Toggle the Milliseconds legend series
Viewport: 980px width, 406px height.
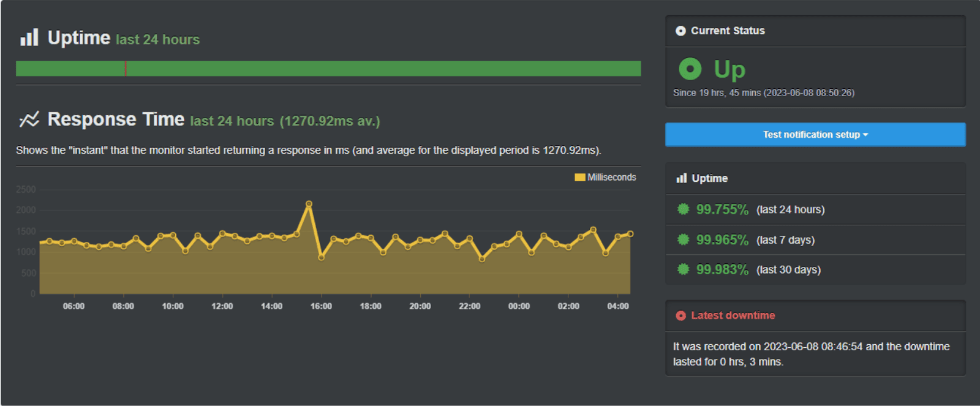[x=611, y=178]
